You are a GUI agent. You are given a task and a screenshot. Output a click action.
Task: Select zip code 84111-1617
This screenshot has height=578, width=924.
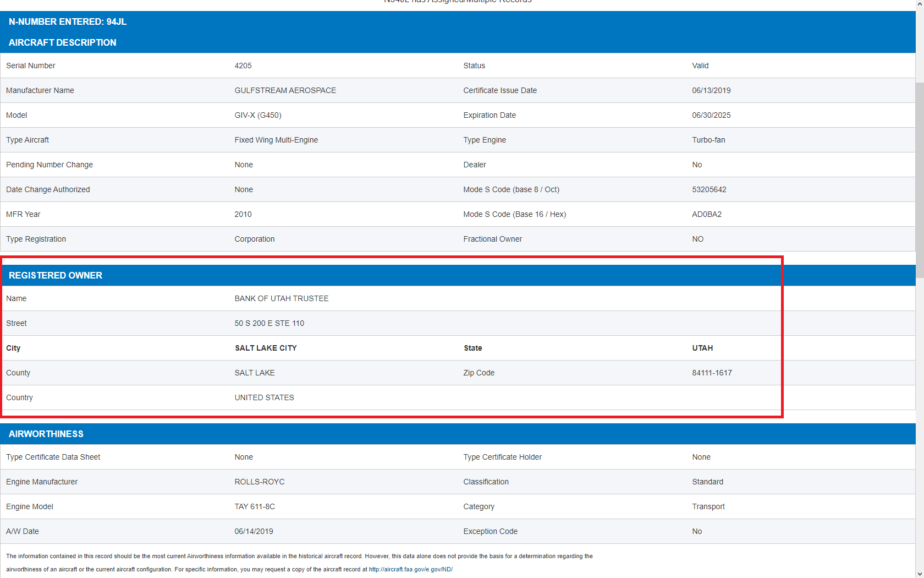pyautogui.click(x=712, y=373)
